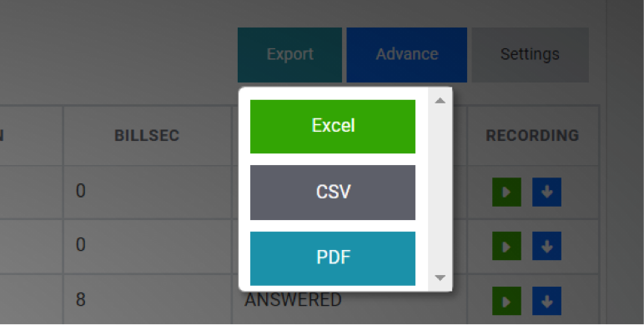Choose CSV export format

tap(333, 192)
